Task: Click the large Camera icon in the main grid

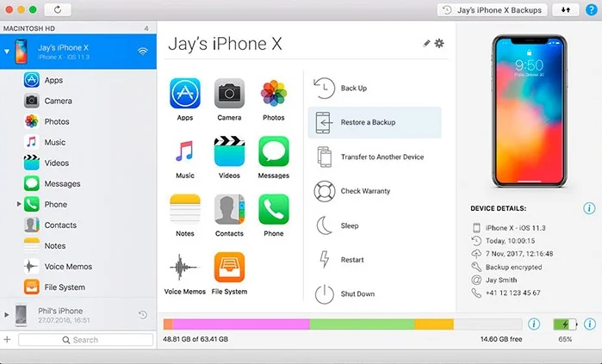Action: [229, 93]
